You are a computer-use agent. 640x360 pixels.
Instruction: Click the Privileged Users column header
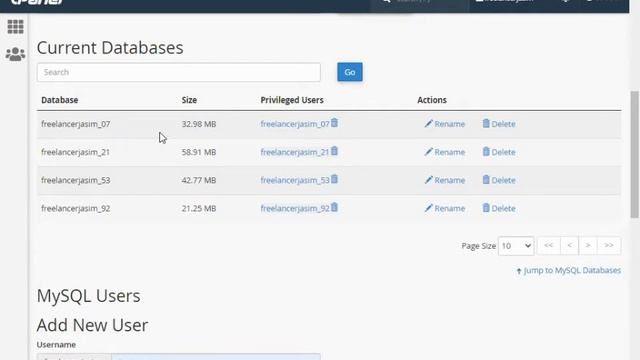(292, 100)
